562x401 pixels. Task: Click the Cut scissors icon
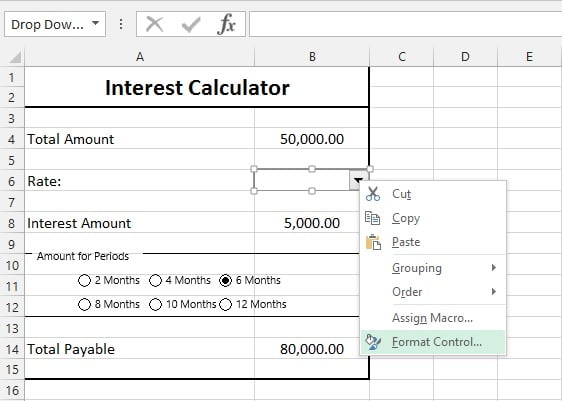coord(373,194)
